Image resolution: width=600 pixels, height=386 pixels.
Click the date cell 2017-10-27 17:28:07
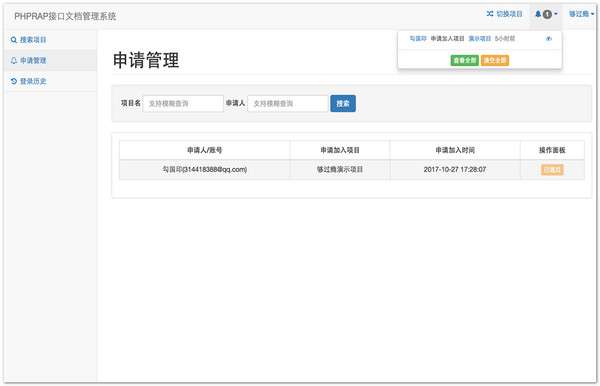455,169
